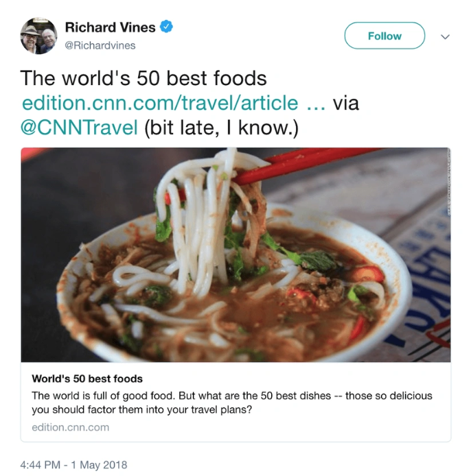Follow Richard Vines with the Follow button
Image resolution: width=471 pixels, height=476 pixels.
pyautogui.click(x=384, y=36)
